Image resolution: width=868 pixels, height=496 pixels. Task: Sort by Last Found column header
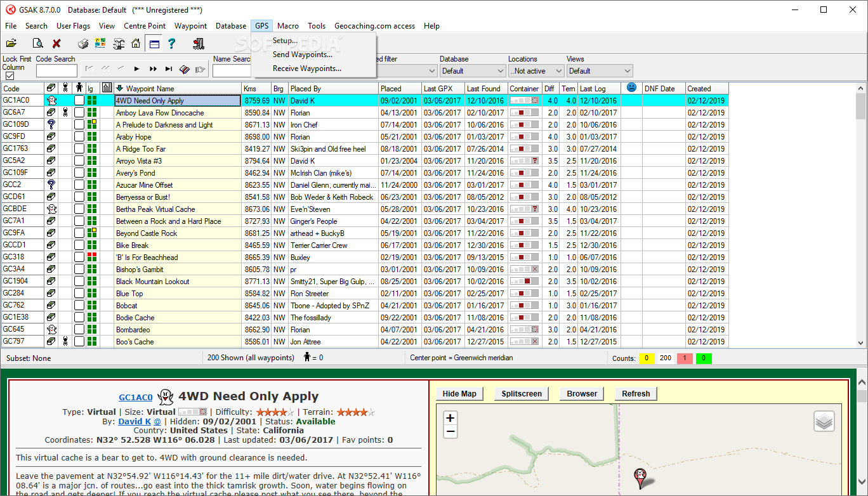(486, 88)
